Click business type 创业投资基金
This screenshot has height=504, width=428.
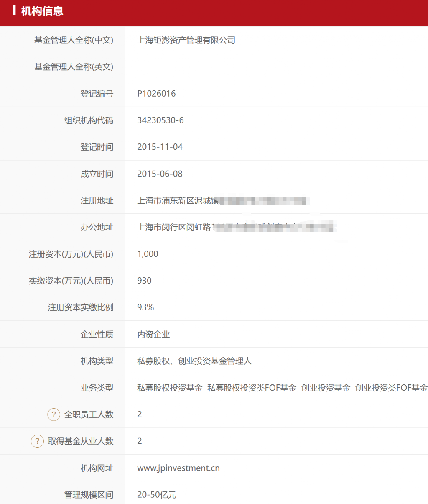tap(326, 388)
